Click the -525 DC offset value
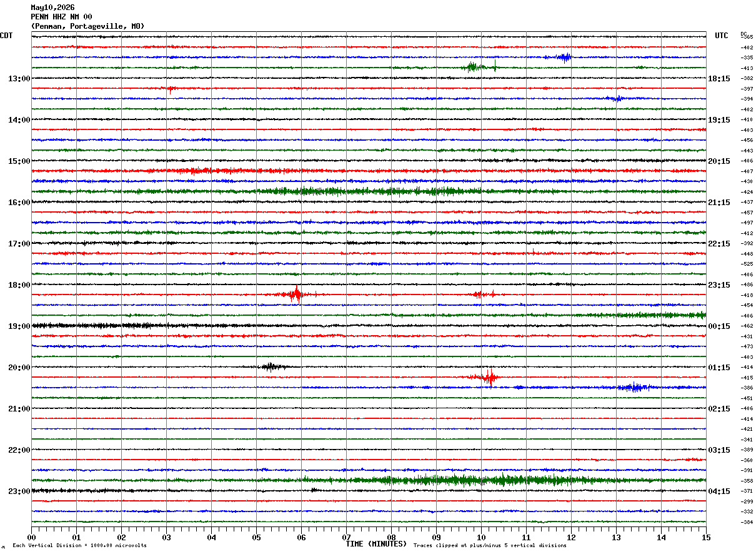Screen dimensions: 756x554 pos(747,264)
